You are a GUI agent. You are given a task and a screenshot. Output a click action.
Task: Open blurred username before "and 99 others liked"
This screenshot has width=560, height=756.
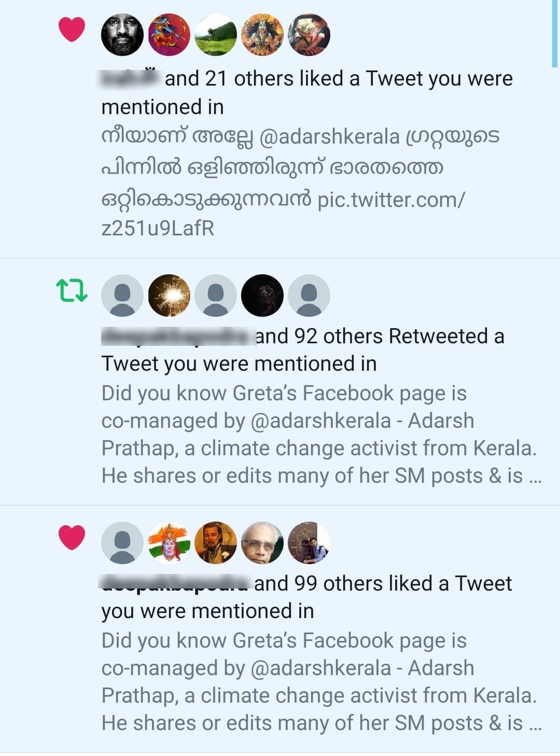pyautogui.click(x=175, y=583)
